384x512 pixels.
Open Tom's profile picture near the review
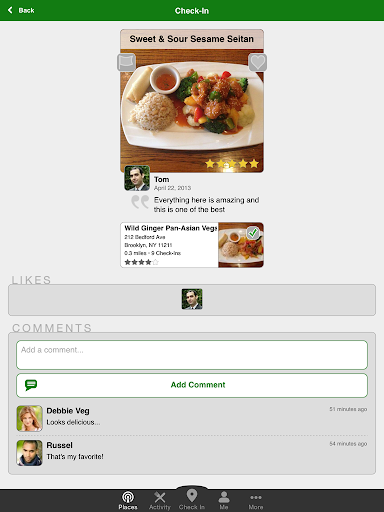(137, 178)
